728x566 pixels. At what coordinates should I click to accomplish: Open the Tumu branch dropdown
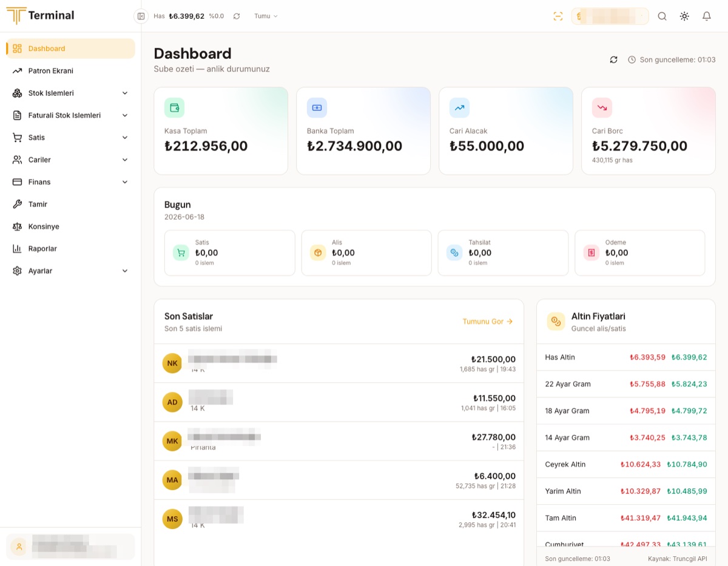coord(266,16)
